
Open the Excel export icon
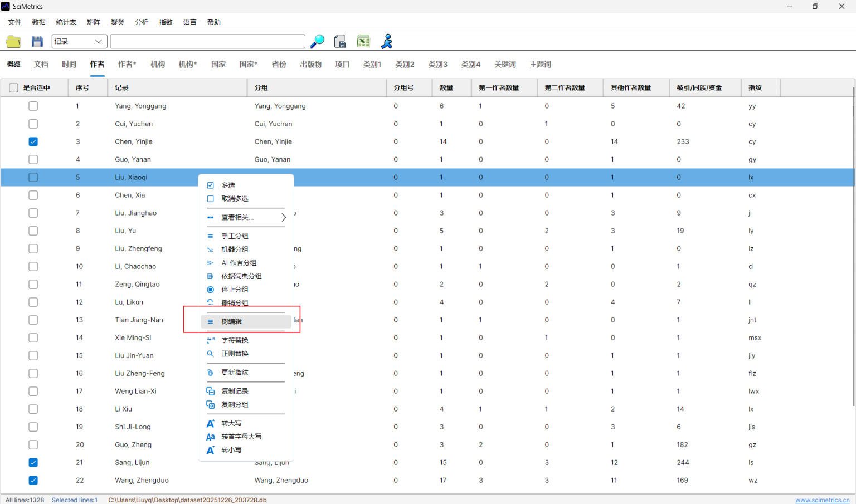[x=363, y=41]
